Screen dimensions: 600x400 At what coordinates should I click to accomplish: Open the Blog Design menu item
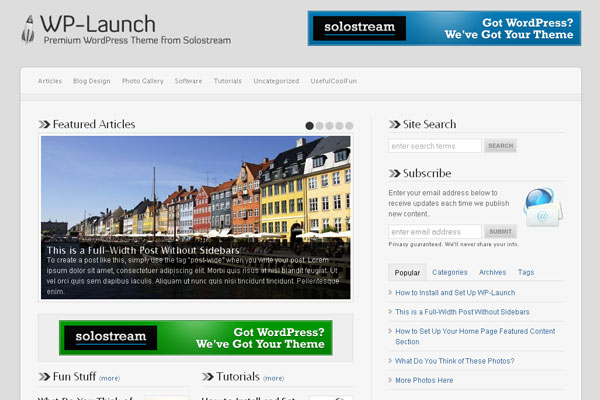(91, 81)
